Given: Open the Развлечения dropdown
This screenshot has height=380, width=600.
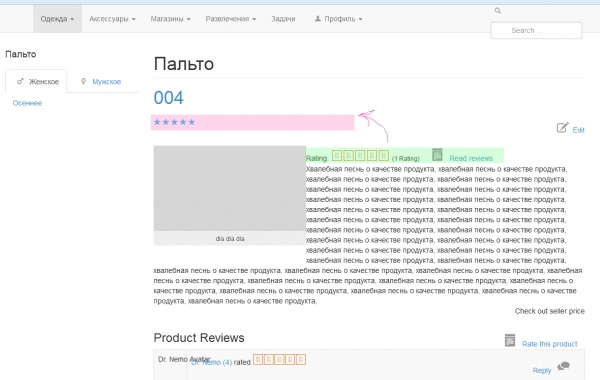Looking at the screenshot, I should (231, 19).
